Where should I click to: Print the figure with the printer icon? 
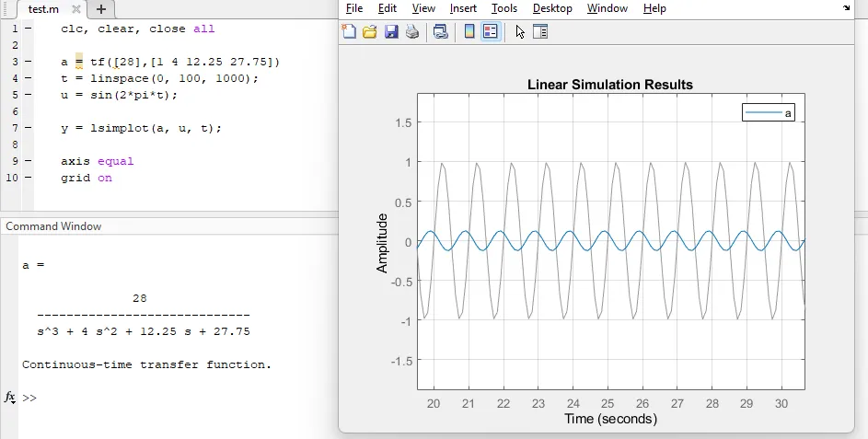412,32
